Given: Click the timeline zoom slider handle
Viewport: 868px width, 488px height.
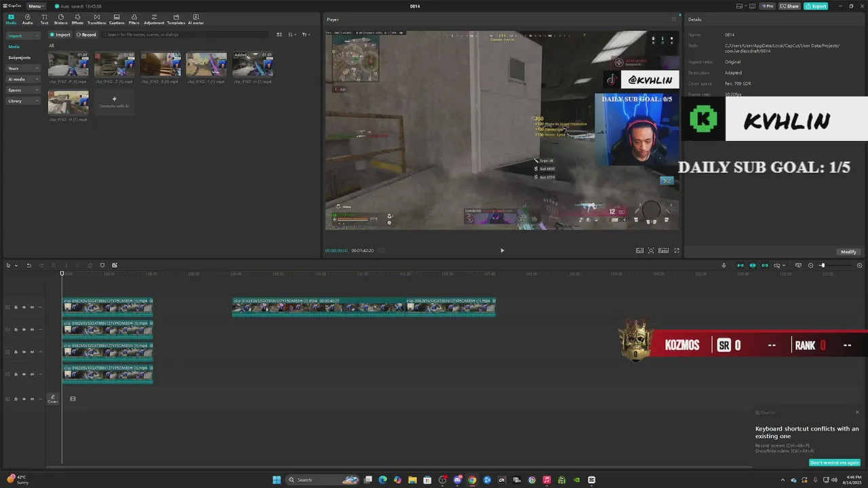Looking at the screenshot, I should (x=823, y=265).
